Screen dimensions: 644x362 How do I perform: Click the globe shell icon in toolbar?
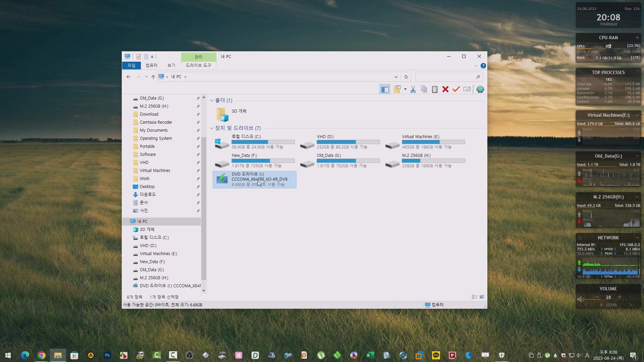click(x=480, y=89)
